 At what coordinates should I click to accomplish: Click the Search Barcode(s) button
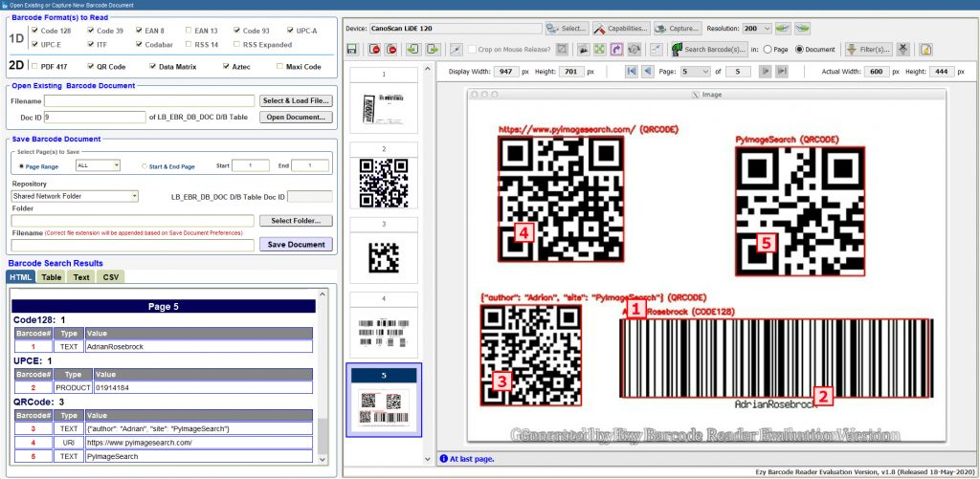[709, 50]
